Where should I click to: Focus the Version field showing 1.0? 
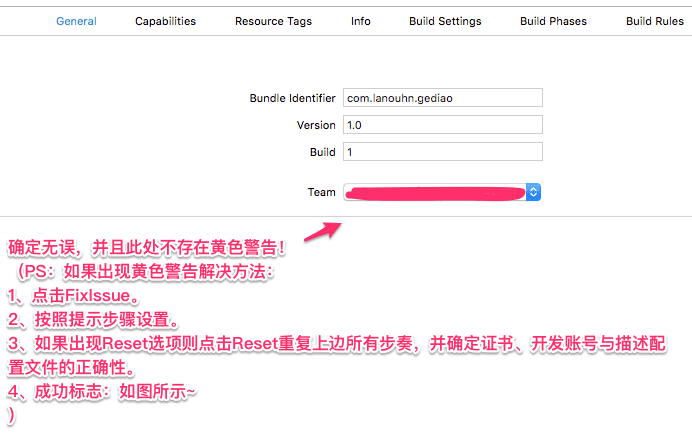[x=442, y=125]
